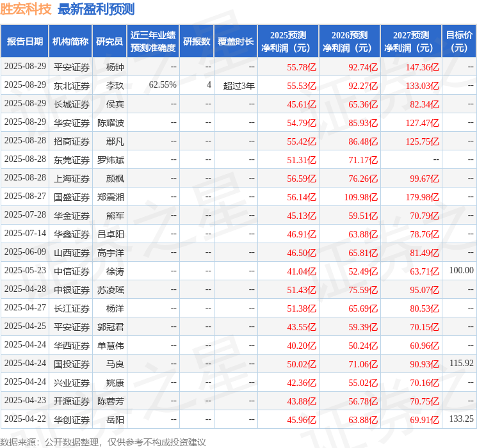Viewport: 477px width, 448px height.
Task: Click the 62.55% accuracy value
Action: tap(163, 85)
